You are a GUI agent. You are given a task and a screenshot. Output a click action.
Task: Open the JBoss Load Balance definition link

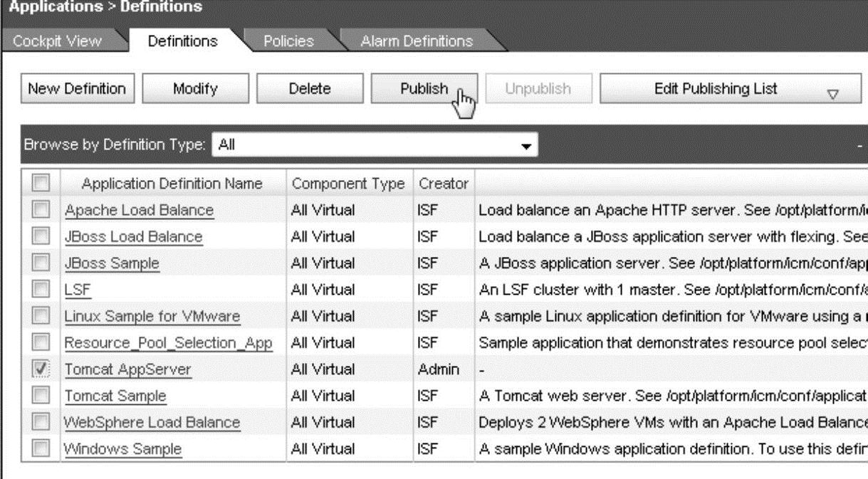tap(133, 237)
